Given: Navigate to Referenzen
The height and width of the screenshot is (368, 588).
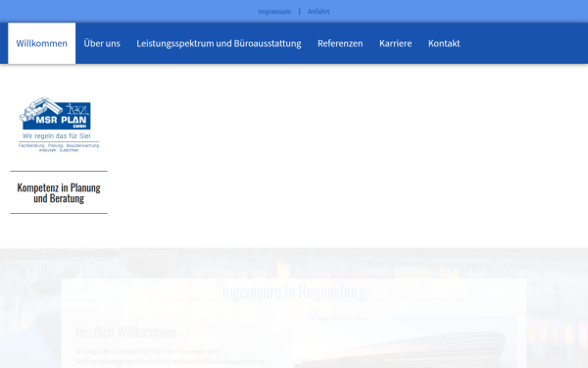Looking at the screenshot, I should point(340,43).
